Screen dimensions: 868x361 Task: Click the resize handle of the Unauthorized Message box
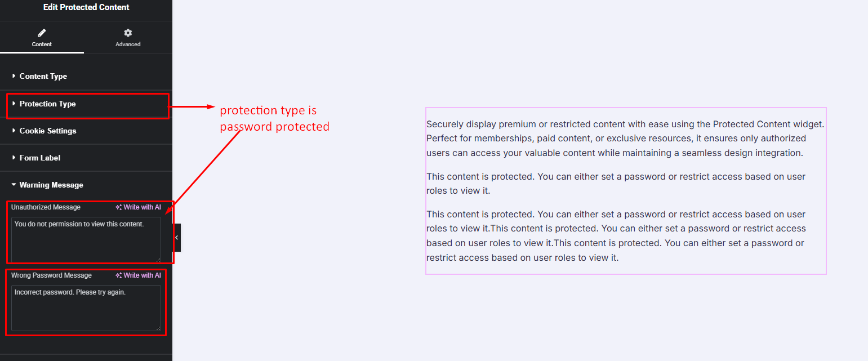[x=158, y=260]
